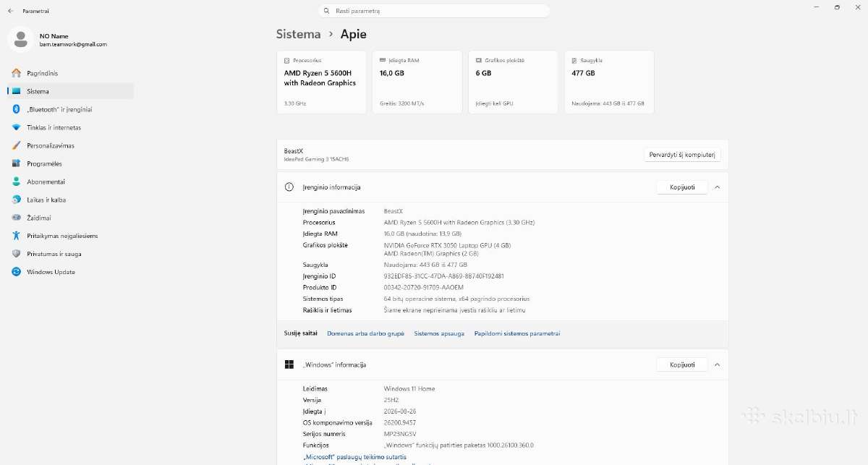Copy Windows info with Kopijuoti button
Viewport: 868px width, 465px height.
coord(682,364)
